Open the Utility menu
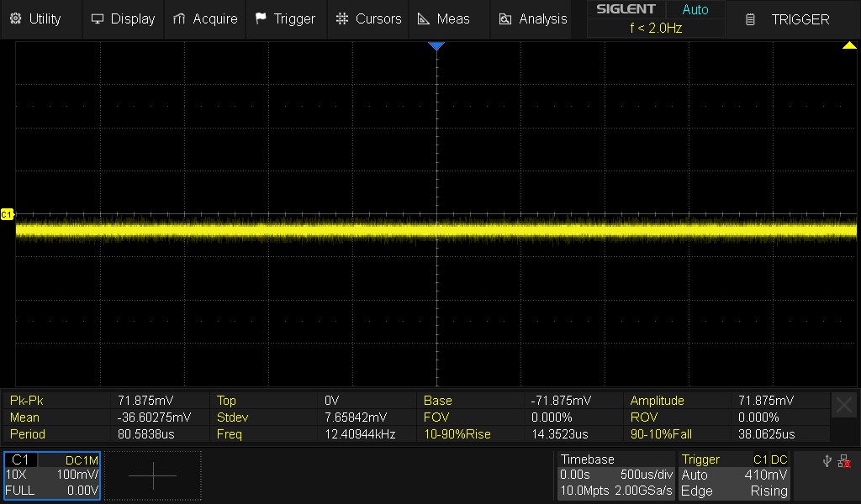The width and height of the screenshot is (861, 504). (41, 19)
